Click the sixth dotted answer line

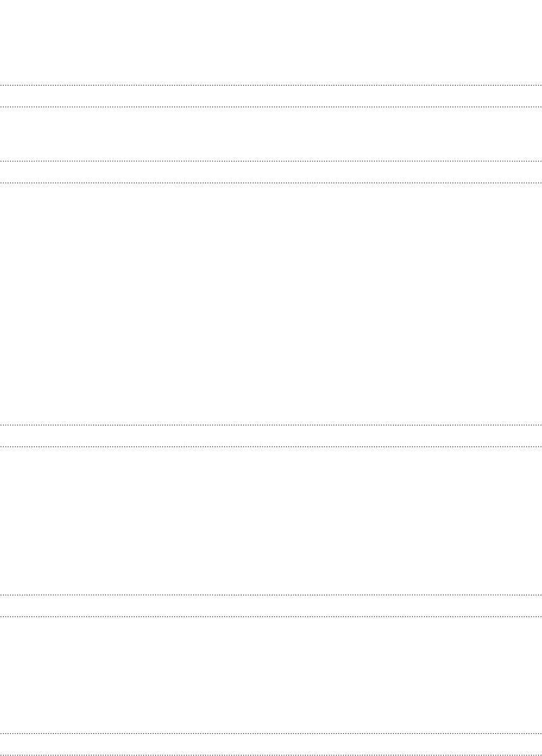tap(271, 447)
